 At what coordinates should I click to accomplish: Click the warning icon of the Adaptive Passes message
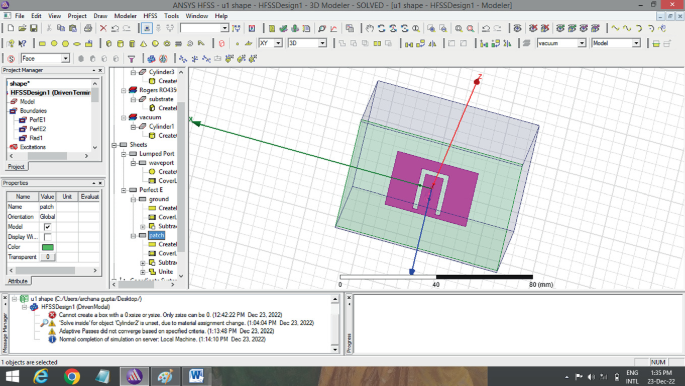tap(52, 331)
